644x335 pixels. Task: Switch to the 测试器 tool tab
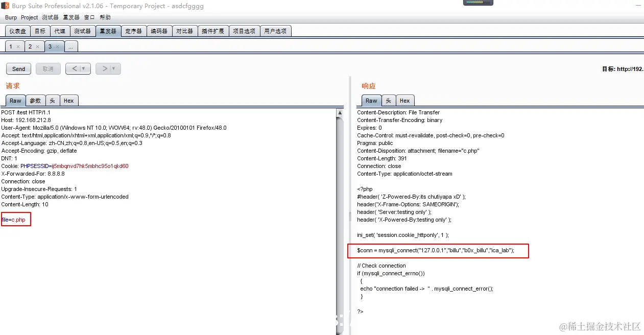point(82,31)
